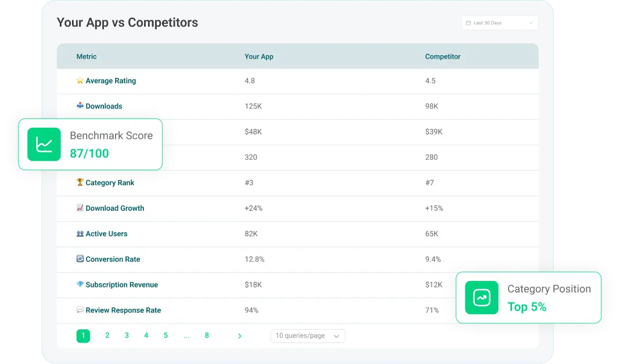
Task: Click the star icon beside Average Rating
Action: point(80,80)
